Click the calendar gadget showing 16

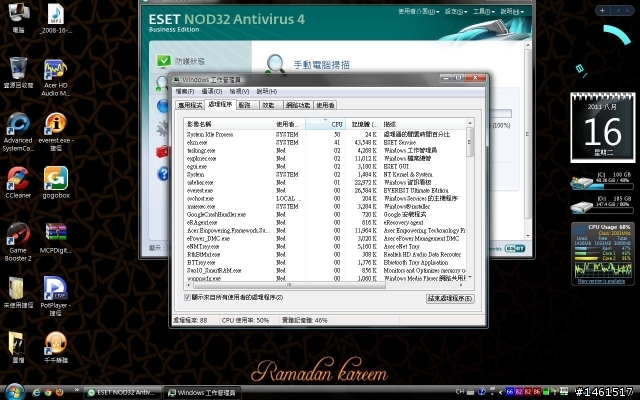tap(602, 127)
